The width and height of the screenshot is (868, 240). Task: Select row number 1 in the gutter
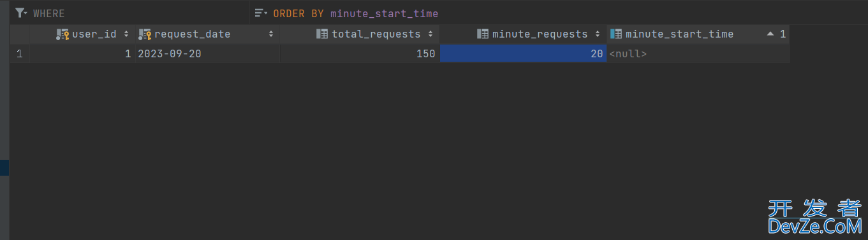[x=19, y=54]
